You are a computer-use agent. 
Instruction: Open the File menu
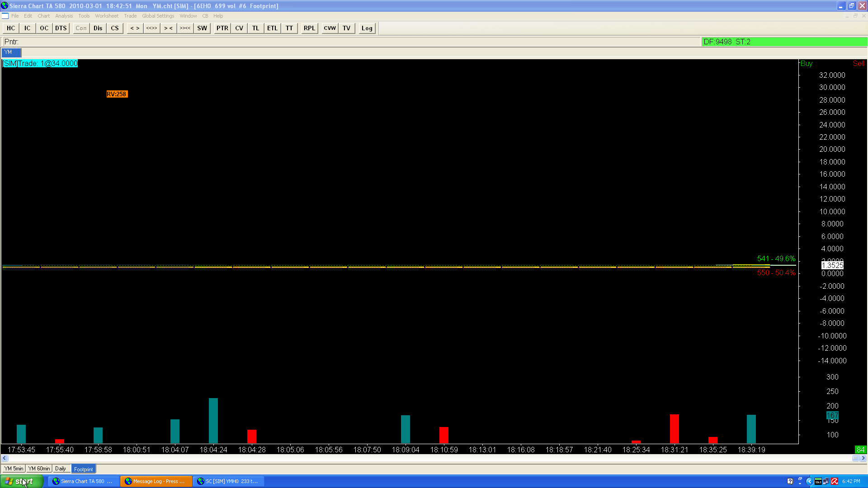[x=15, y=16]
